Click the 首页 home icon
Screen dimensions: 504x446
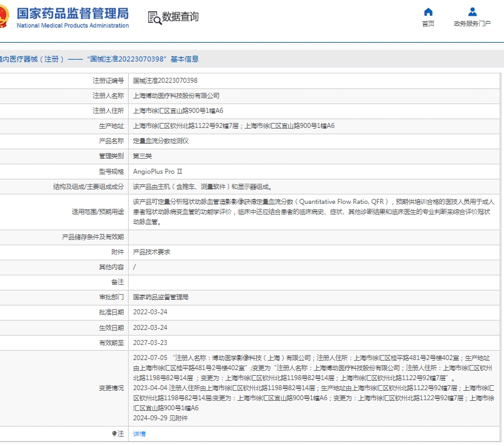pyautogui.click(x=428, y=12)
